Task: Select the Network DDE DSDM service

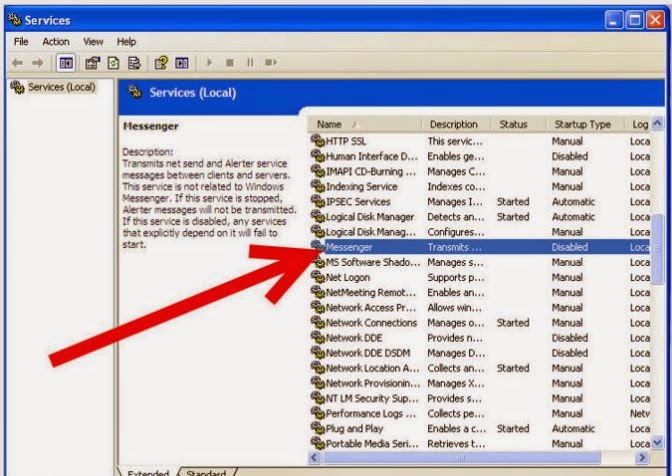Action: coord(368,353)
